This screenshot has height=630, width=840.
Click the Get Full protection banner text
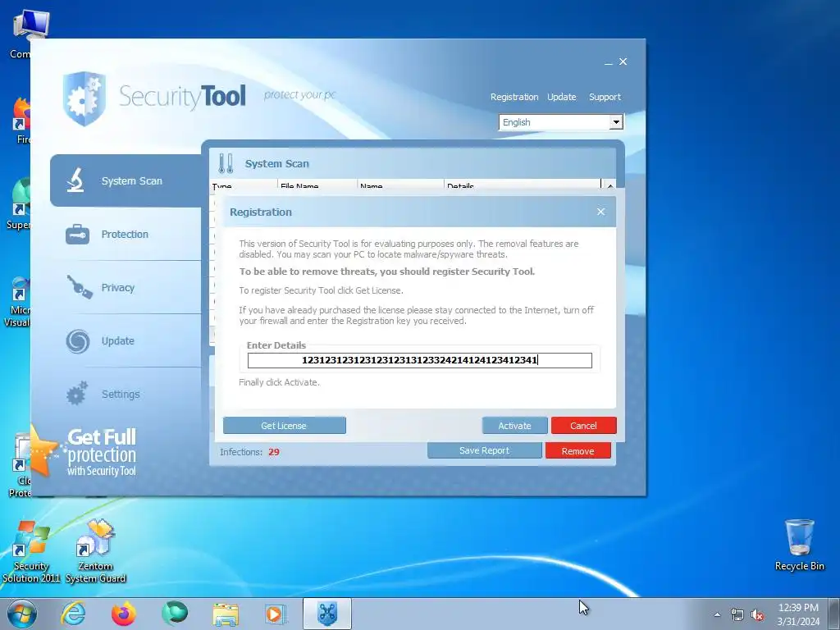pos(101,452)
